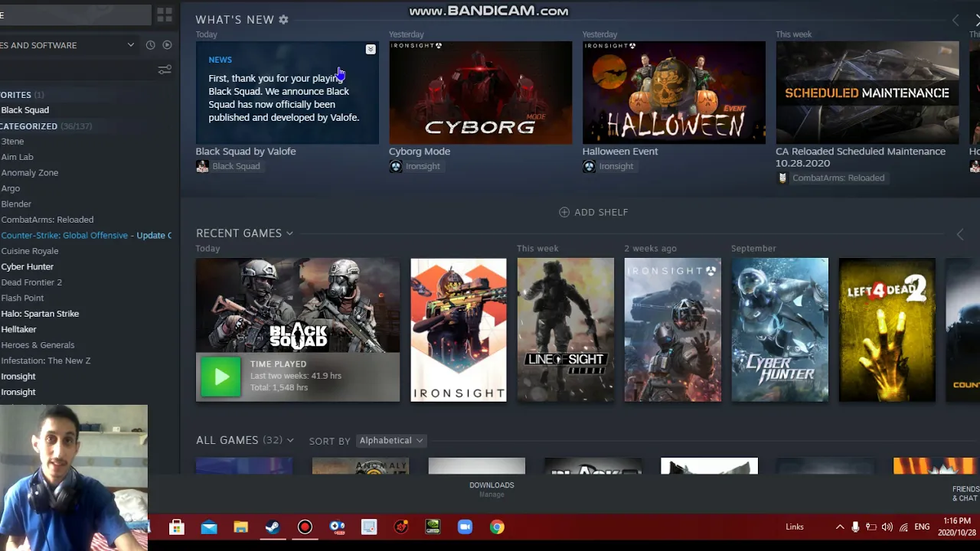980x551 pixels.
Task: Select CombatArms: Reloaded in library list
Action: tap(47, 220)
